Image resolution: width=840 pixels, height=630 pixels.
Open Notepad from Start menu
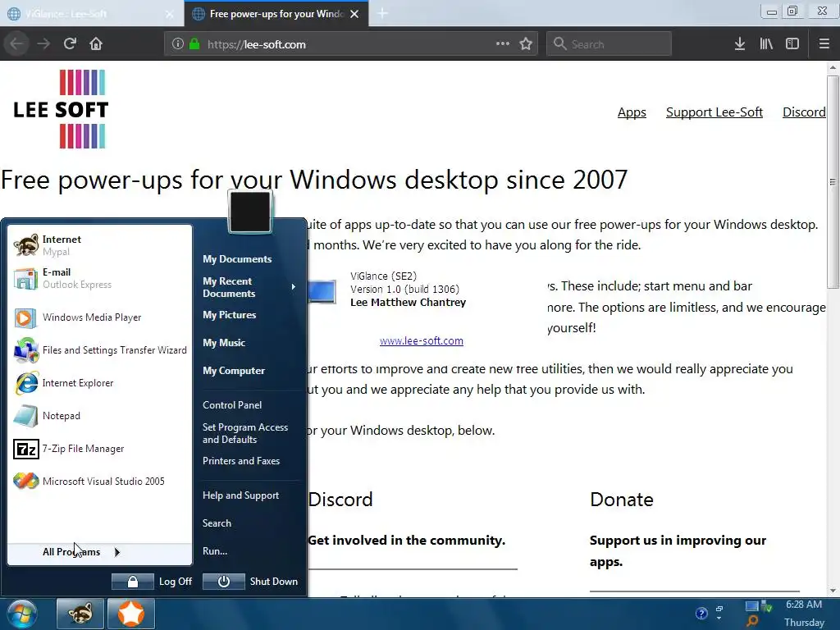[99, 416]
